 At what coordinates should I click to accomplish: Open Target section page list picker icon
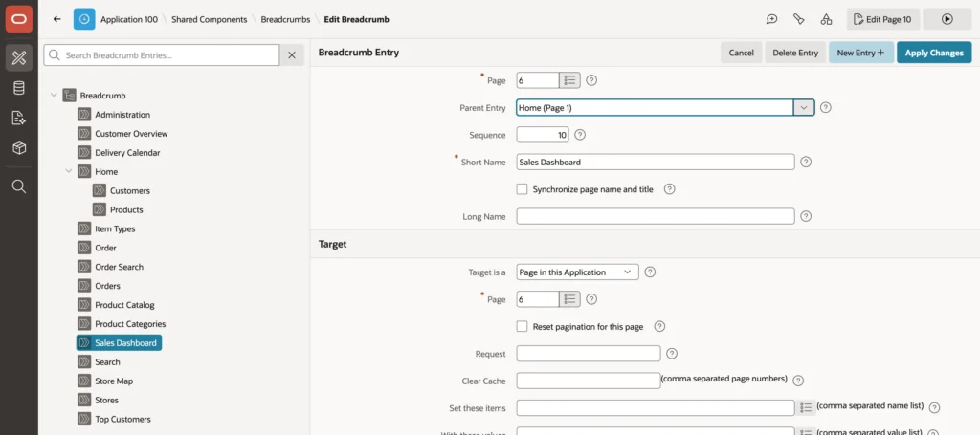click(x=569, y=299)
